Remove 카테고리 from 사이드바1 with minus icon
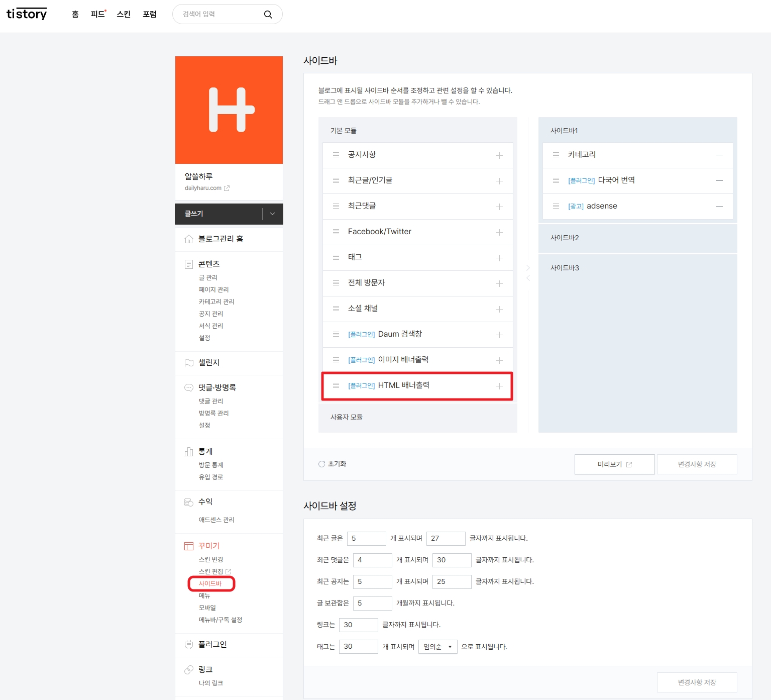The height and width of the screenshot is (700, 771). [719, 155]
